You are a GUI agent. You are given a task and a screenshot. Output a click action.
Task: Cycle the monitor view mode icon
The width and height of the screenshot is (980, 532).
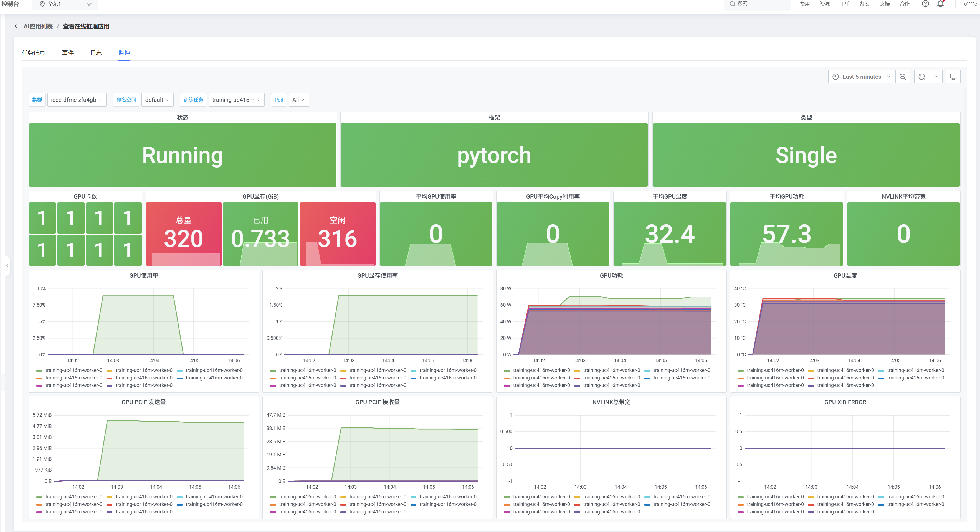click(953, 77)
